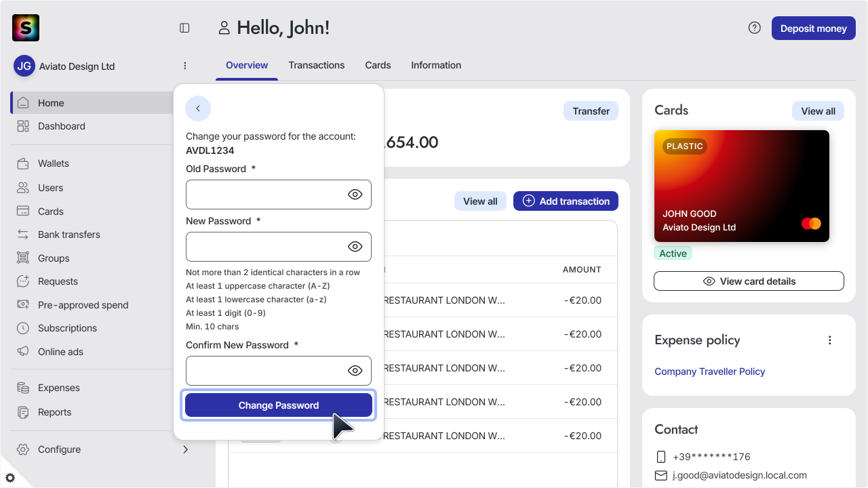The height and width of the screenshot is (488, 868).
Task: Click into the Confirm New Password field
Action: tap(279, 371)
